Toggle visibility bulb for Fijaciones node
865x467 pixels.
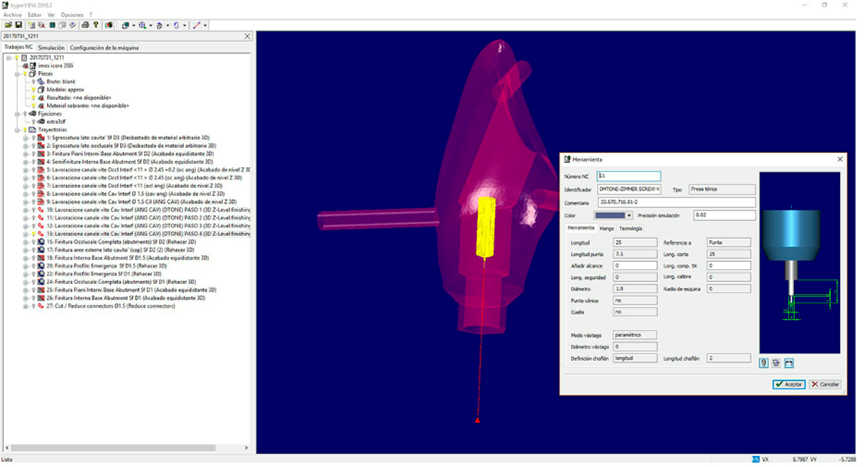tap(24, 114)
